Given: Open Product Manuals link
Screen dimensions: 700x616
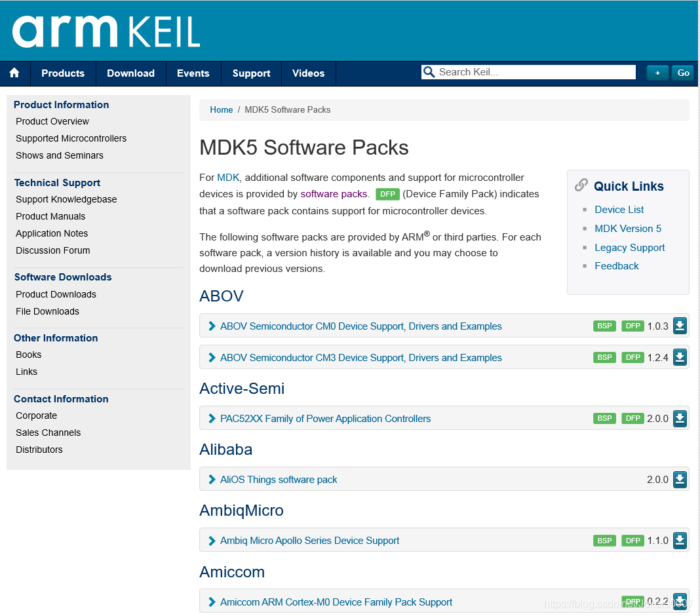Looking at the screenshot, I should (50, 216).
